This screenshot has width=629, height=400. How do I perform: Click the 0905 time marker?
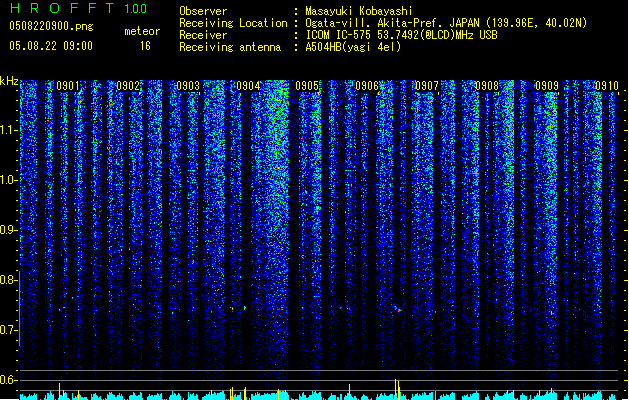307,86
